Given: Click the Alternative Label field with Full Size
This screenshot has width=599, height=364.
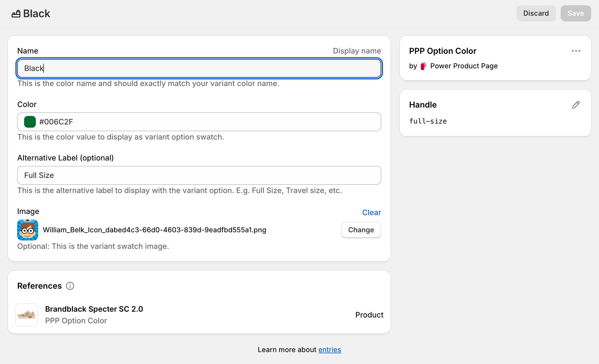Looking at the screenshot, I should pos(199,175).
